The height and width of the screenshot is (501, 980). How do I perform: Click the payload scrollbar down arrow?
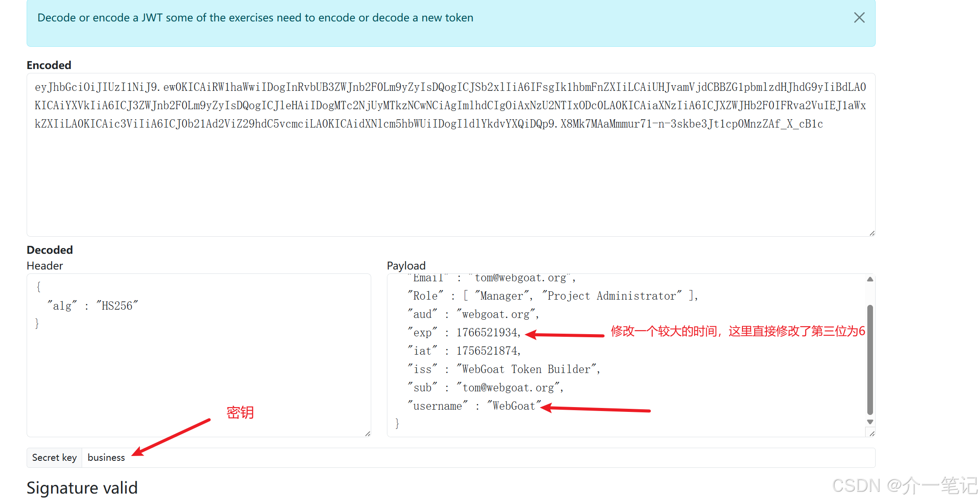(870, 422)
